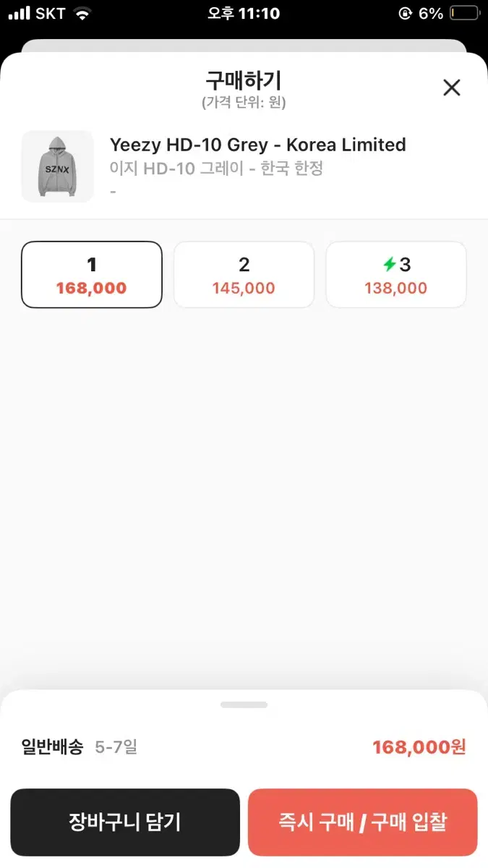This screenshot has height=868, width=488.
Task: Expand the bottom sheet drag handle
Action: point(244,705)
